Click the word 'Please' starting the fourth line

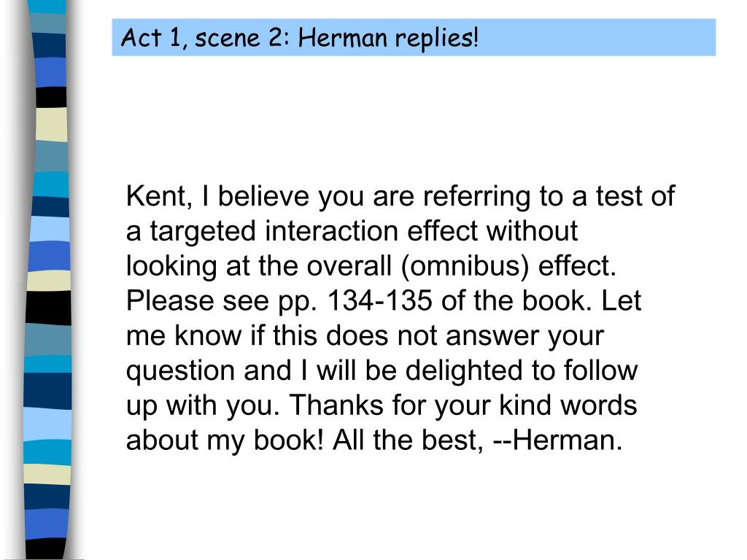pos(170,301)
